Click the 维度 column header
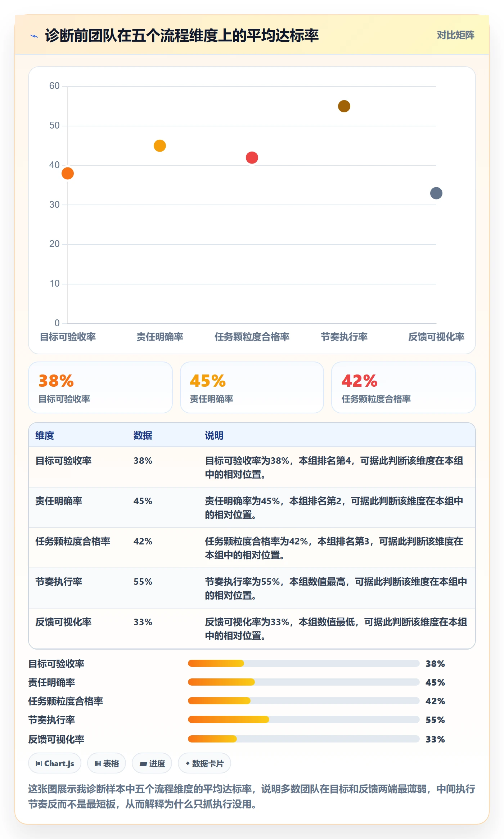504x839 pixels. [45, 435]
